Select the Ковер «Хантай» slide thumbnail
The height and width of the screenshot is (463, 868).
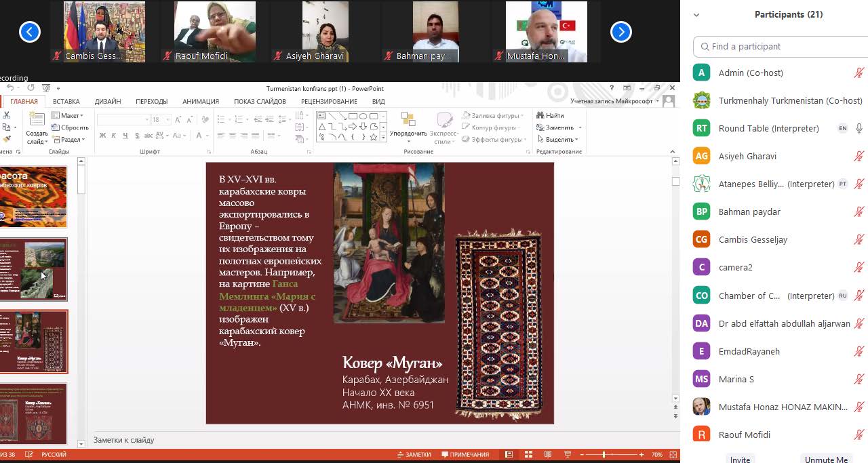click(x=33, y=413)
